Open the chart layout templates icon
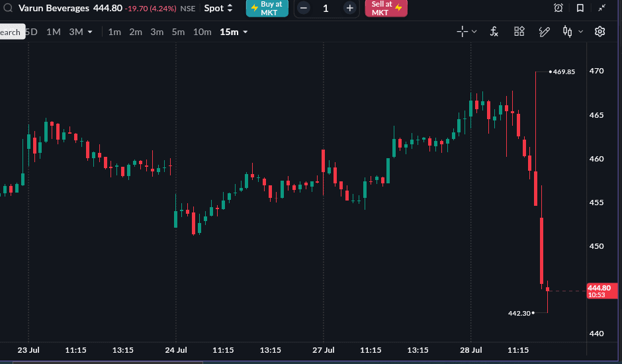The height and width of the screenshot is (364, 622). pos(519,31)
